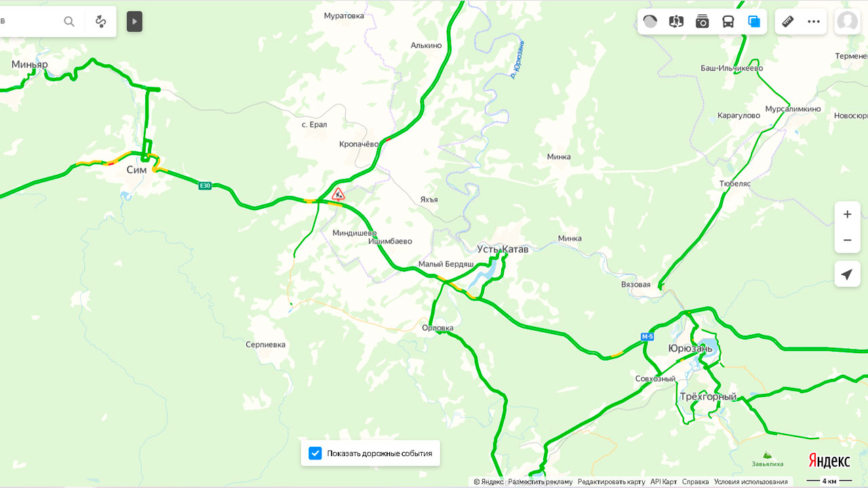Click the roadworks warning sign marker

point(338,195)
